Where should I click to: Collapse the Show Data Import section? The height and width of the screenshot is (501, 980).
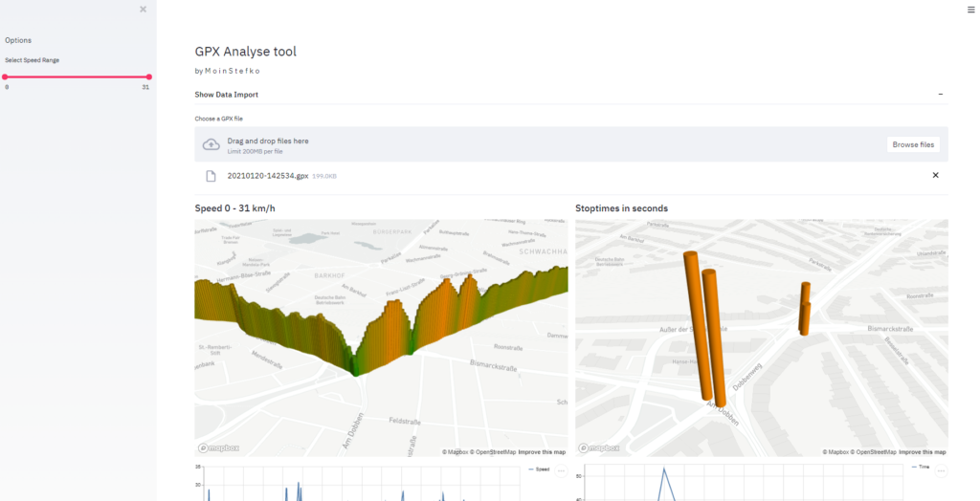pyautogui.click(x=940, y=95)
